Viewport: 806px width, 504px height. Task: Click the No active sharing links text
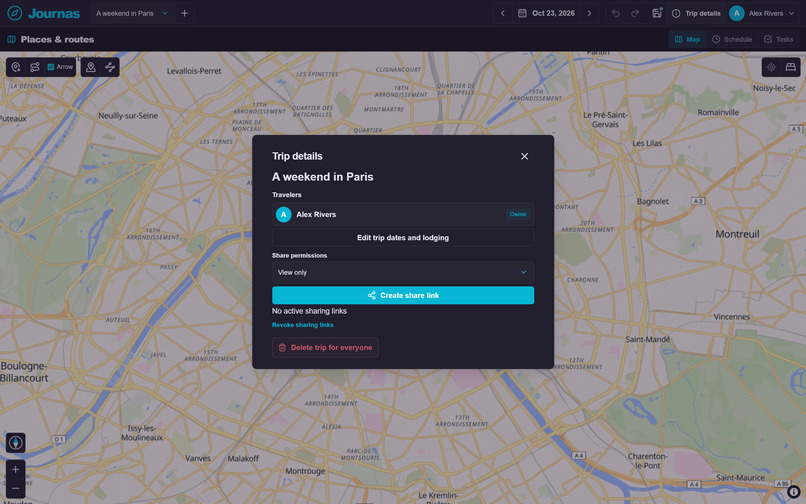(x=309, y=311)
